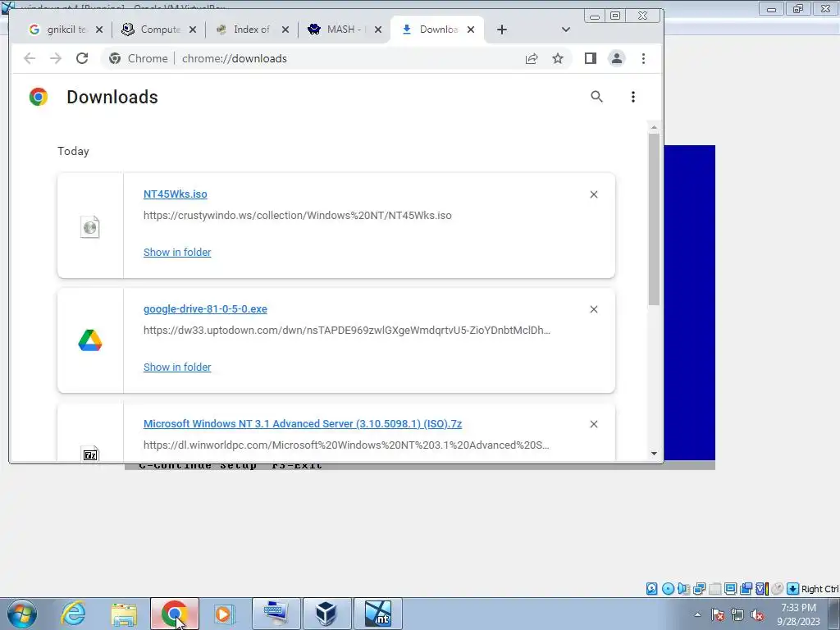Click network status tray icon

[737, 614]
